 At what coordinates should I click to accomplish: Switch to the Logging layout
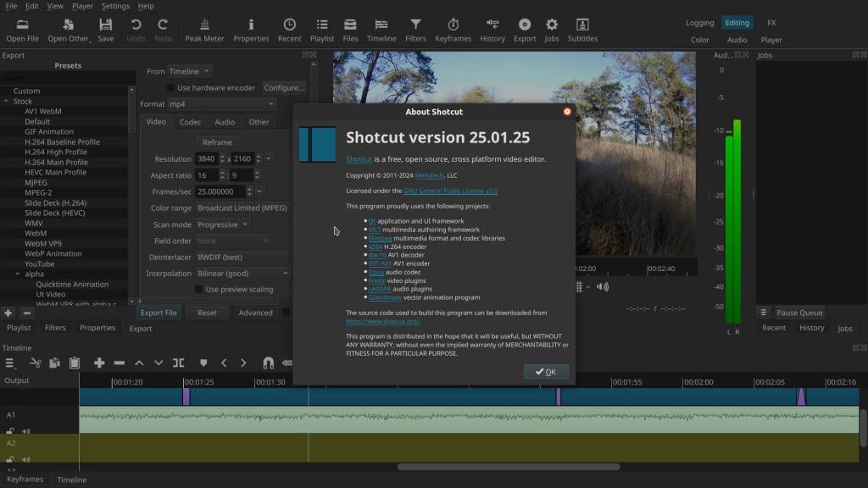pyautogui.click(x=699, y=23)
